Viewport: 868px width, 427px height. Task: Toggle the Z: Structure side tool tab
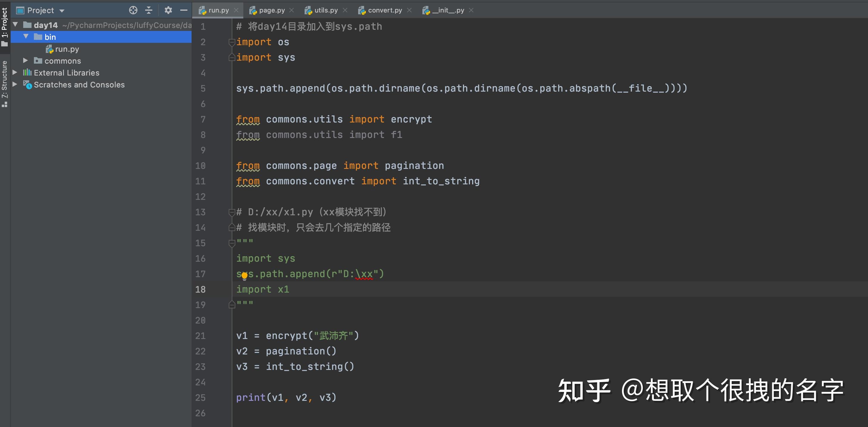pos(4,84)
